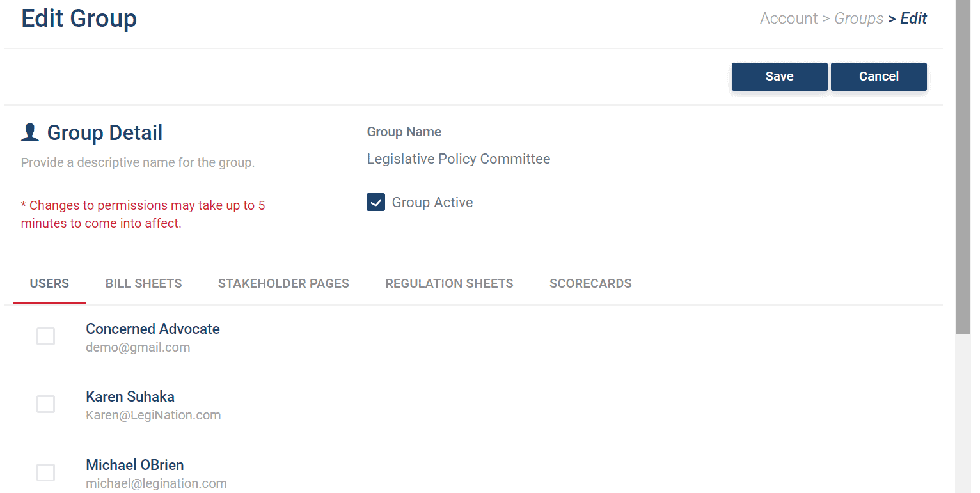The image size is (980, 493).
Task: Click the page's vertical scrollbar thumb
Action: tap(963, 166)
